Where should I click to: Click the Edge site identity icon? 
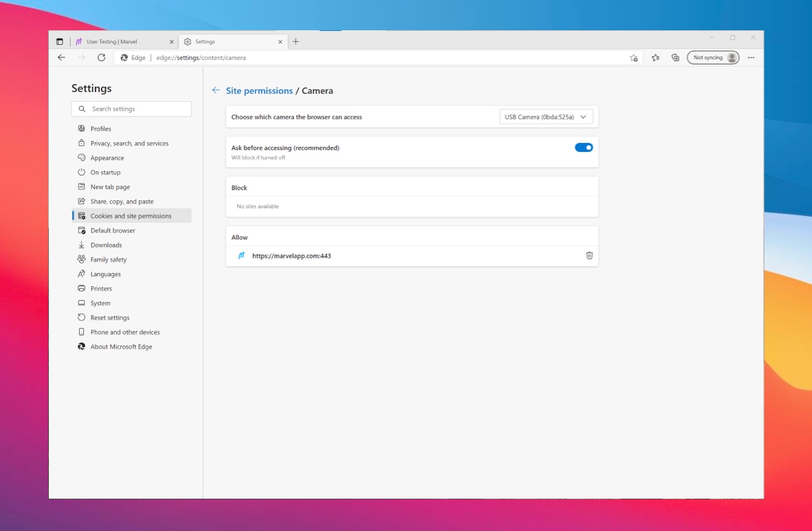[x=124, y=58]
